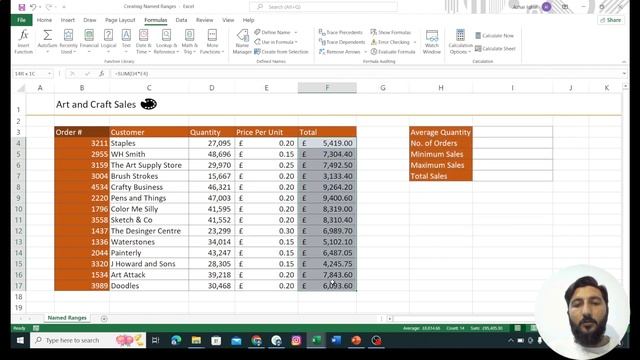Select the Named Ranges sheet tab
The height and width of the screenshot is (360, 640).
tap(67, 318)
